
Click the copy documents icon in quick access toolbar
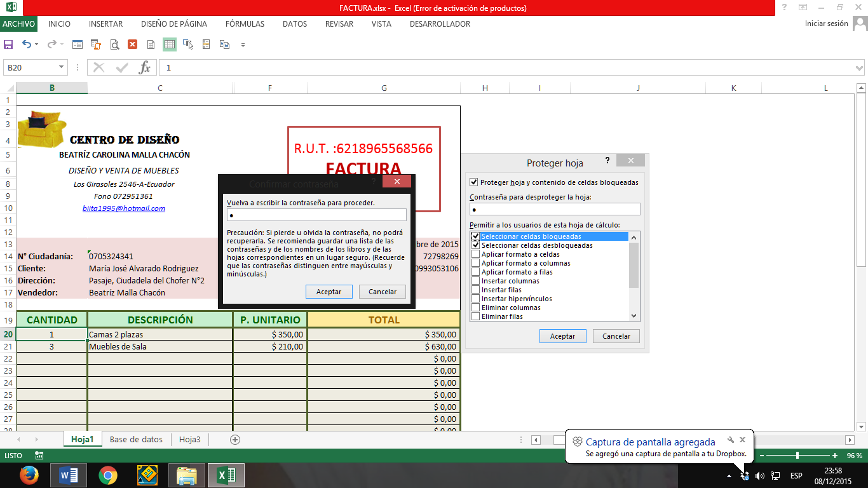[224, 44]
